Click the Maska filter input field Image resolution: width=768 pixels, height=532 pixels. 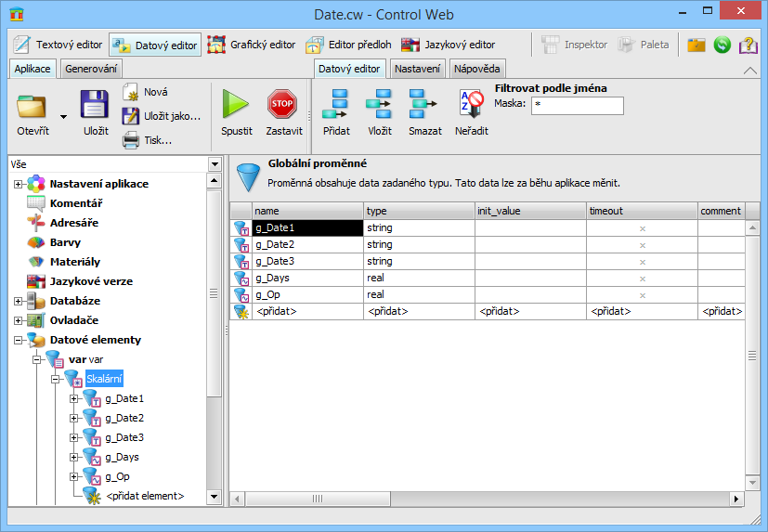coord(577,105)
